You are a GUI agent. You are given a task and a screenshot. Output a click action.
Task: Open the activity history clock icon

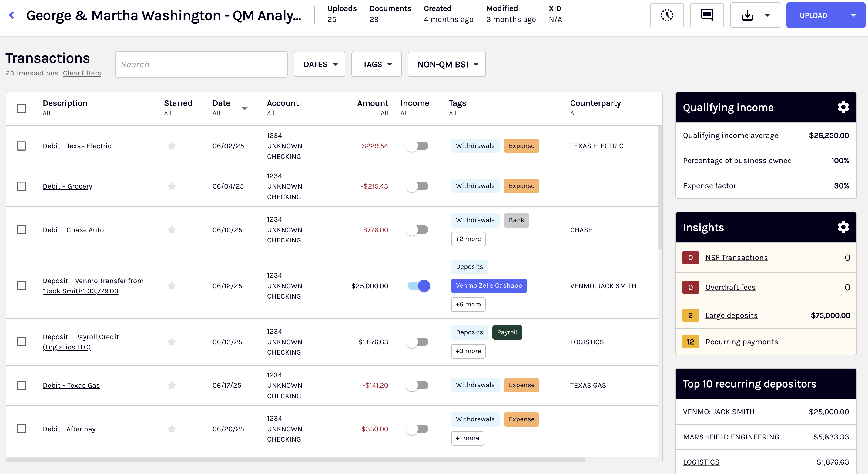pyautogui.click(x=666, y=15)
